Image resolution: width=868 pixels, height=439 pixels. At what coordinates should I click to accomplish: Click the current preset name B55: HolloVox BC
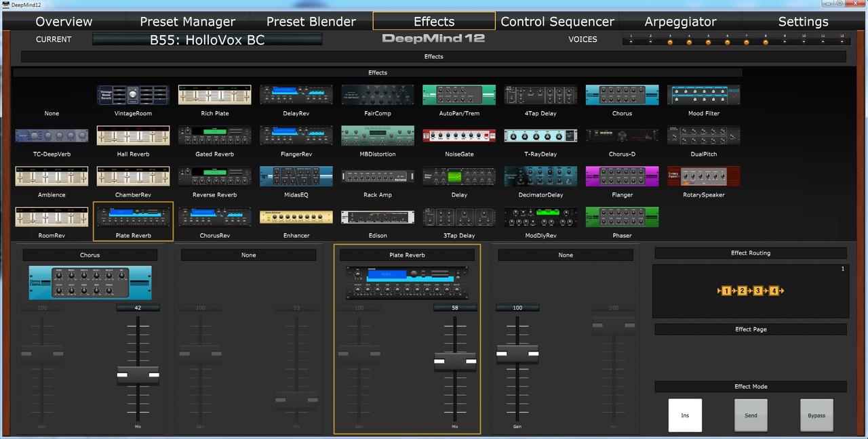point(208,39)
